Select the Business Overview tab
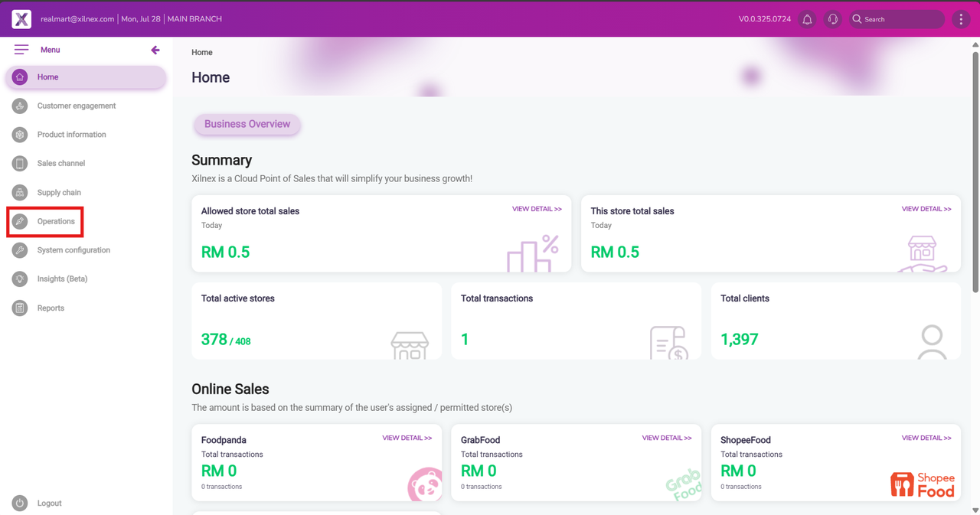Image resolution: width=980 pixels, height=515 pixels. 247,124
